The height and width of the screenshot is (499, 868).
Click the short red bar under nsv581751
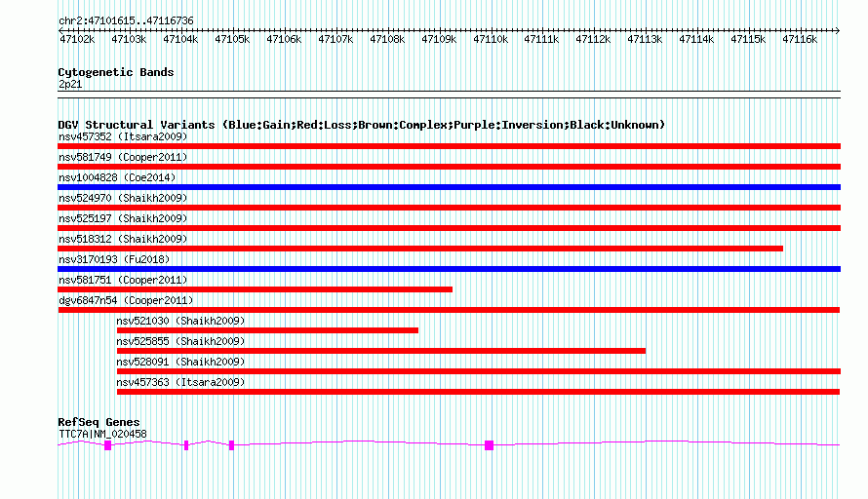tap(256, 289)
